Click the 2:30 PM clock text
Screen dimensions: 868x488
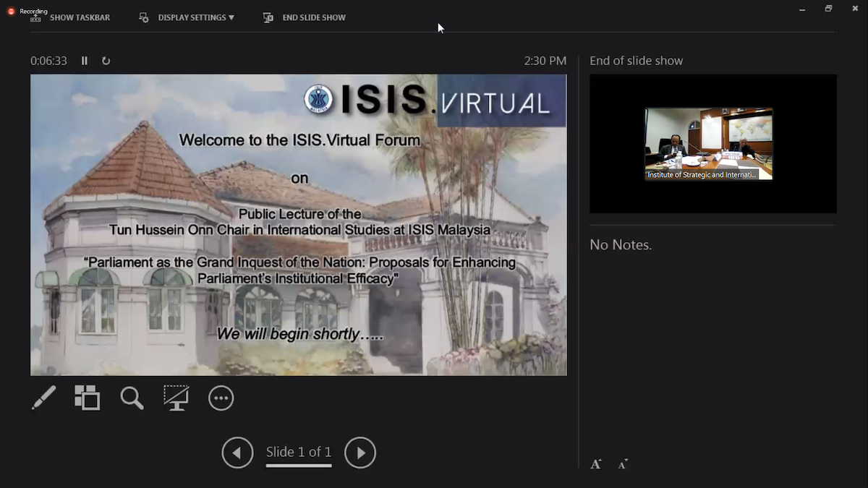pos(545,61)
